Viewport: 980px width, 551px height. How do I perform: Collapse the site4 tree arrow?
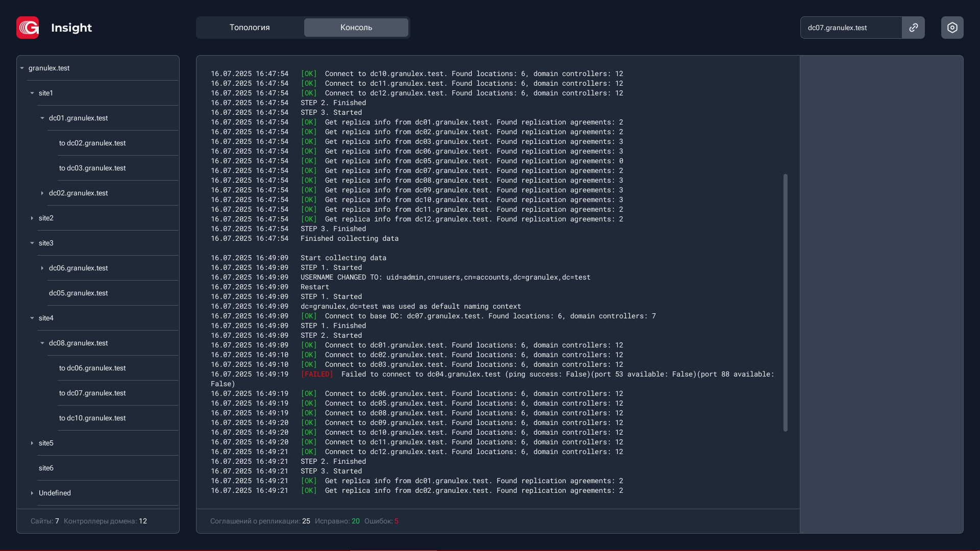[x=32, y=318]
